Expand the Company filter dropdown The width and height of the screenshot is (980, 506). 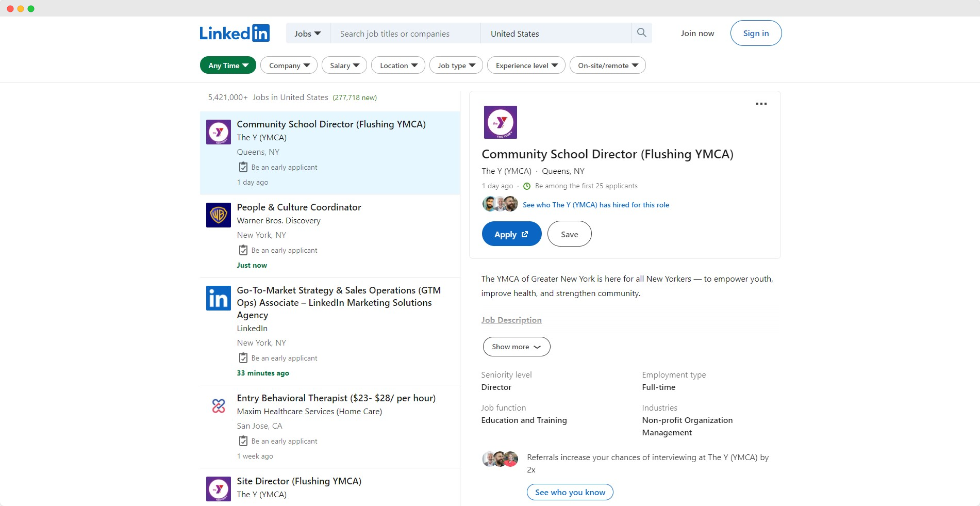(289, 65)
